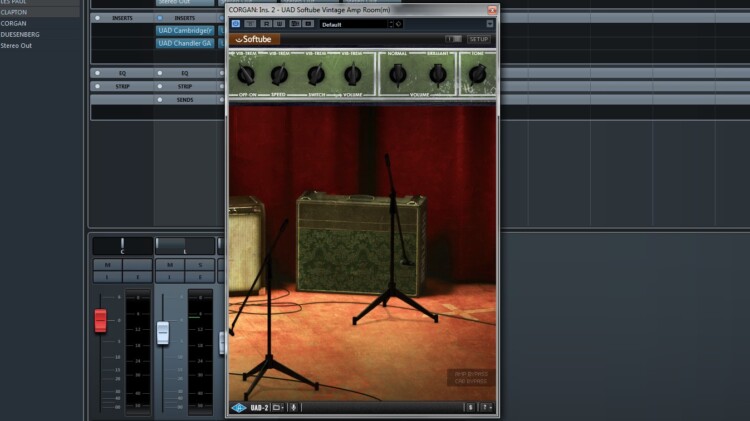This screenshot has width=750, height=421.
Task: Toggle CAB BYPASS
Action: [471, 381]
